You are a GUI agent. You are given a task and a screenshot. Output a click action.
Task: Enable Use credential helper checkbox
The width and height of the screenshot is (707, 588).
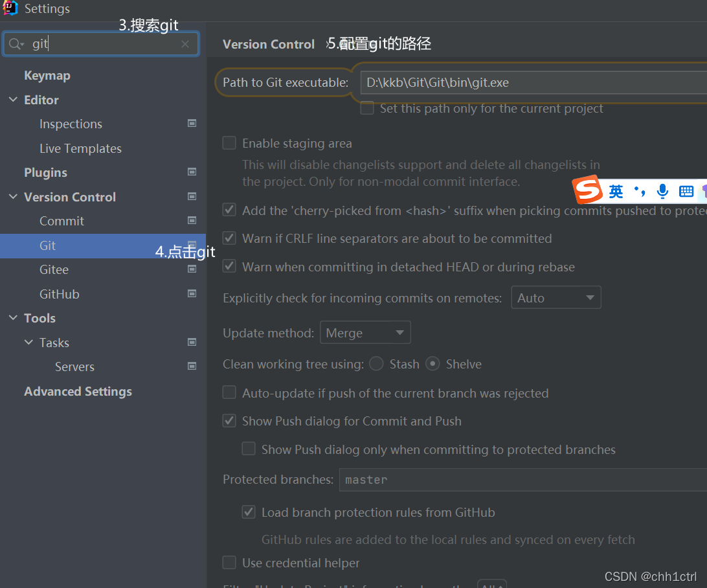tap(229, 562)
